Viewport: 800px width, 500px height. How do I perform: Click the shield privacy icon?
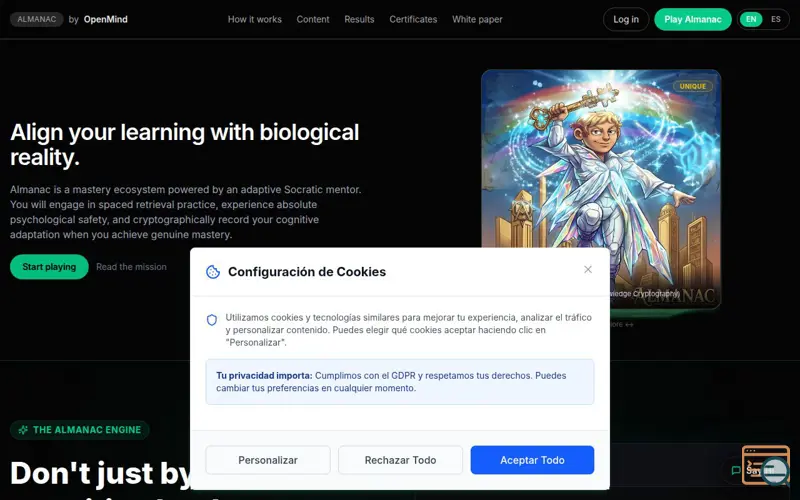(212, 320)
